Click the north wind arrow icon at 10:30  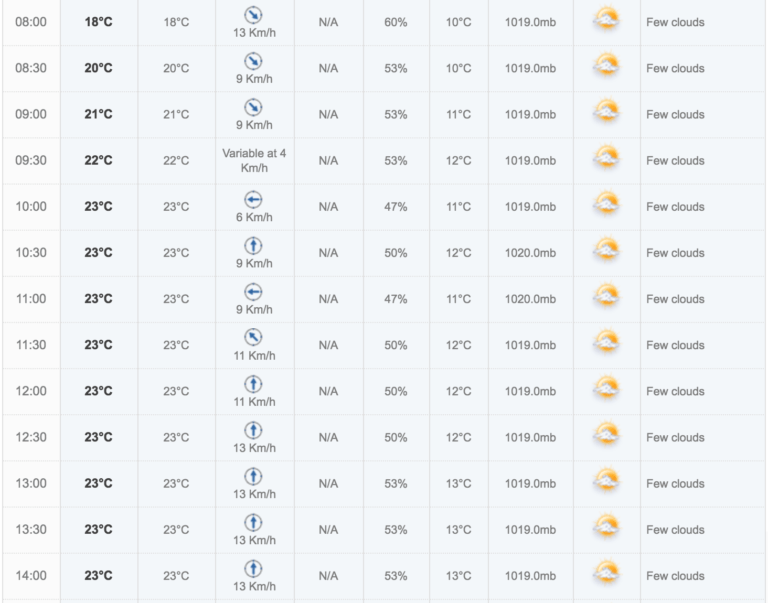(253, 246)
